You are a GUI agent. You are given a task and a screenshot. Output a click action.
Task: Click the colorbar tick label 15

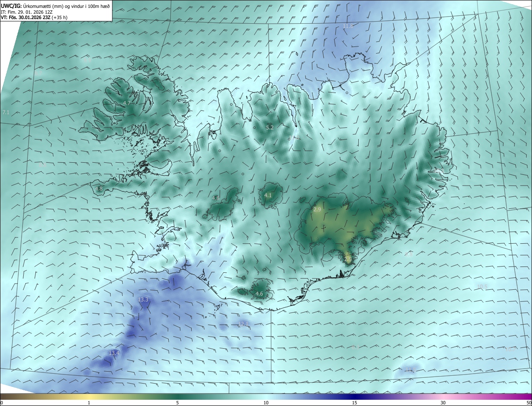(x=355, y=403)
